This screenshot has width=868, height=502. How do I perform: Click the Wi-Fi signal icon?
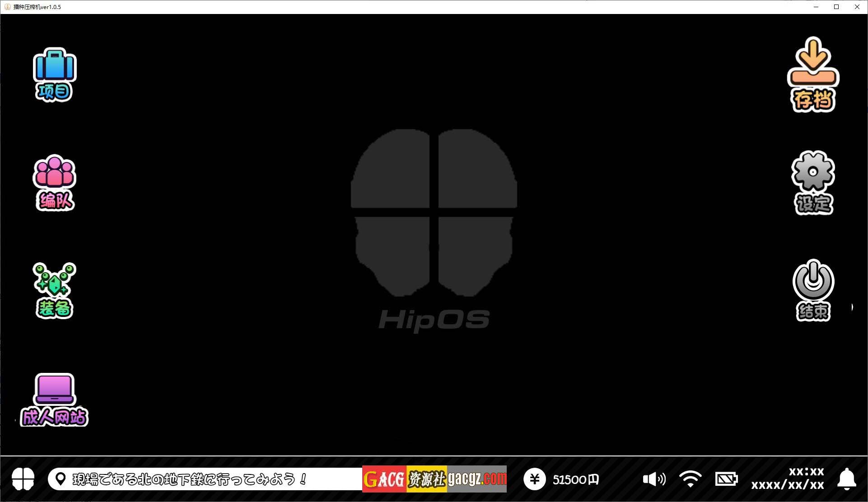coord(690,479)
